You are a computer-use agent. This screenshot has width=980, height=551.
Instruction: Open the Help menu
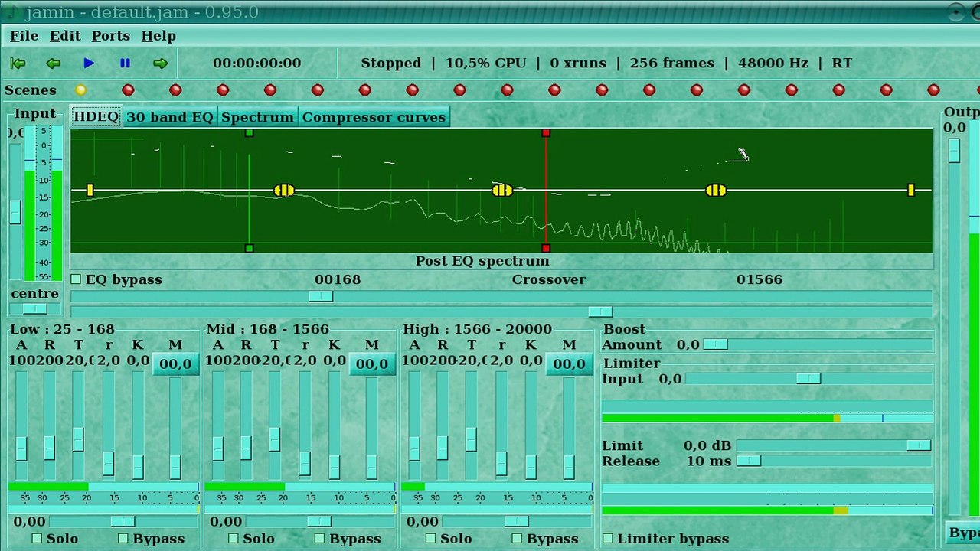pos(158,36)
